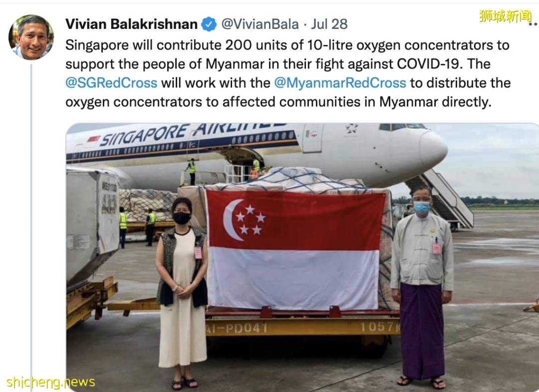The image size is (539, 392).
Task: Open the tweet's more options dots
Action: click(x=533, y=24)
